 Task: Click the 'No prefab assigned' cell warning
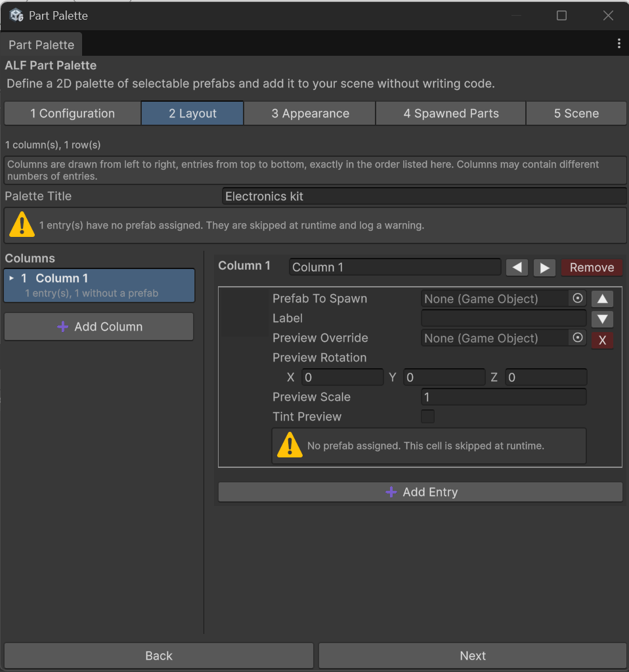pyautogui.click(x=429, y=446)
